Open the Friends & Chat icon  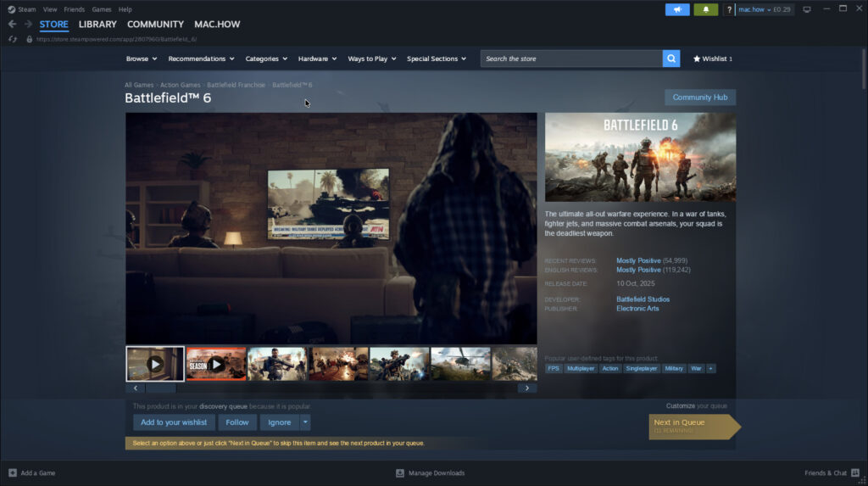(x=855, y=472)
